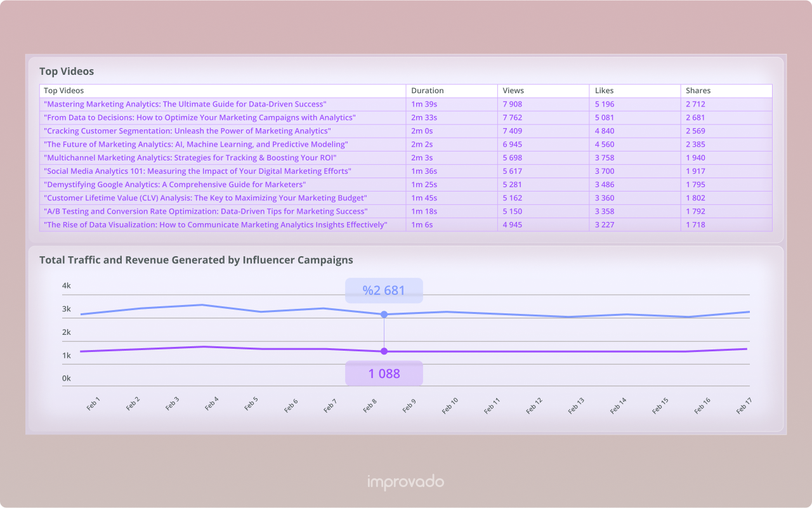Select the Feb 8 data point on the blue line
This screenshot has height=508, width=812.
(x=384, y=314)
